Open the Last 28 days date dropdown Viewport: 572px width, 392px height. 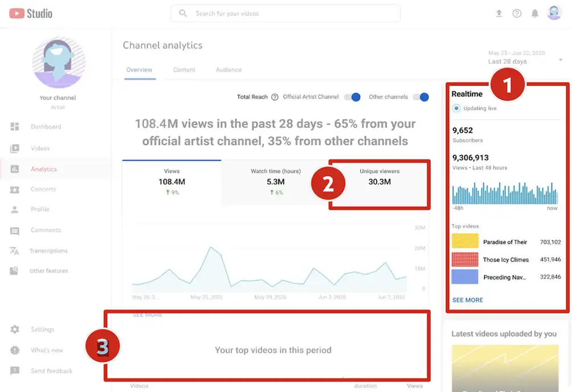(525, 58)
